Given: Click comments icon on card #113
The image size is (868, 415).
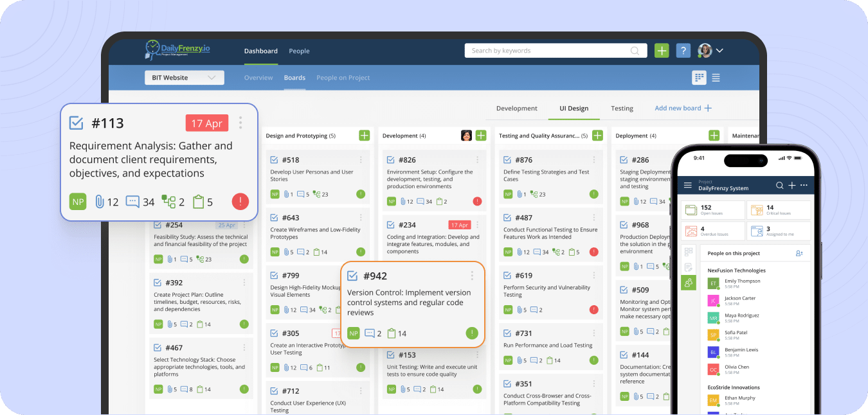Looking at the screenshot, I should click(x=132, y=202).
